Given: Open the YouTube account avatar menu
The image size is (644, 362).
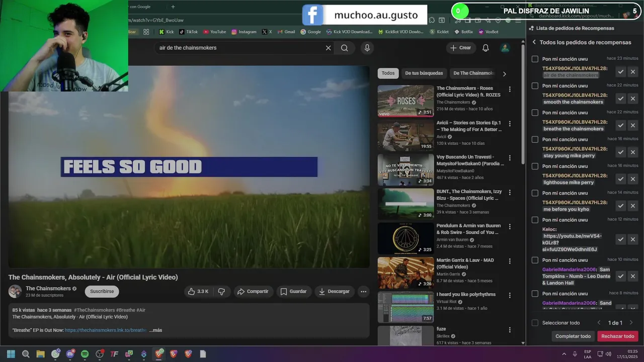Looking at the screenshot, I should (505, 48).
